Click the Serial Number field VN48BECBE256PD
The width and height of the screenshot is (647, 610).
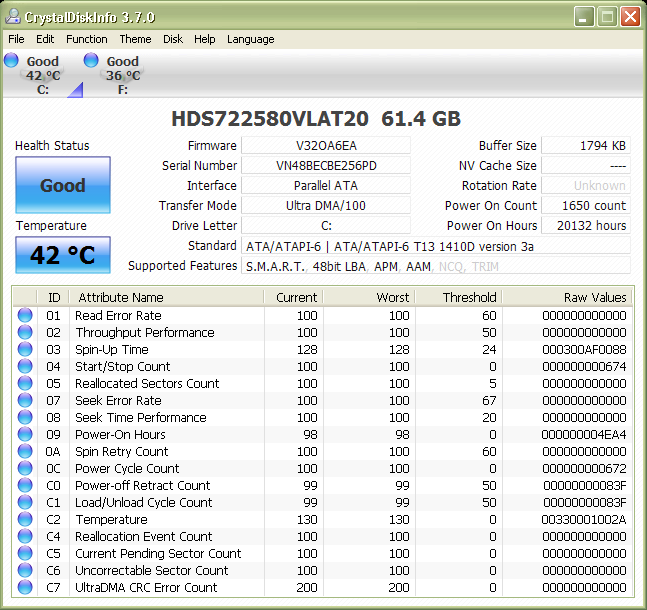(x=326, y=166)
